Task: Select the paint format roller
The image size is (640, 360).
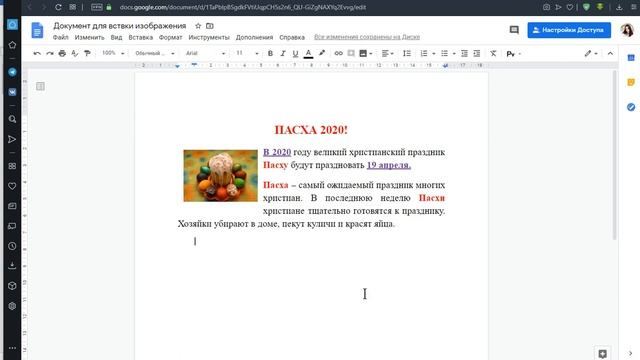Action: pyautogui.click(x=87, y=53)
